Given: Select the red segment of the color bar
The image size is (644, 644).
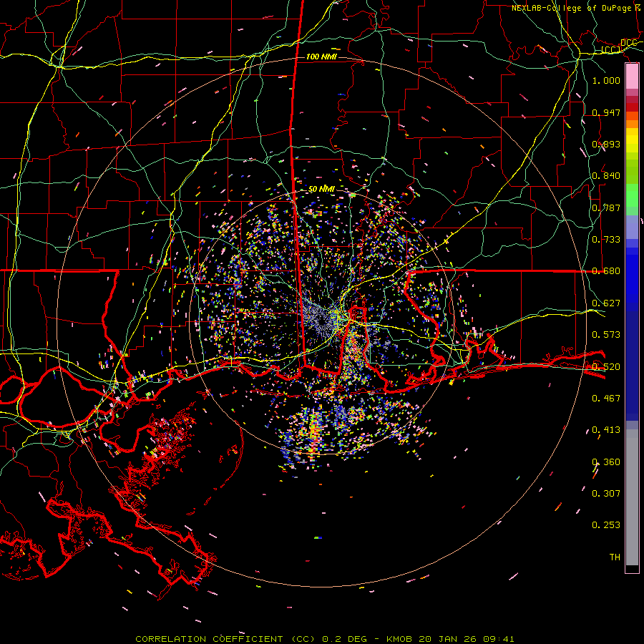Looking at the screenshot, I should (632, 107).
